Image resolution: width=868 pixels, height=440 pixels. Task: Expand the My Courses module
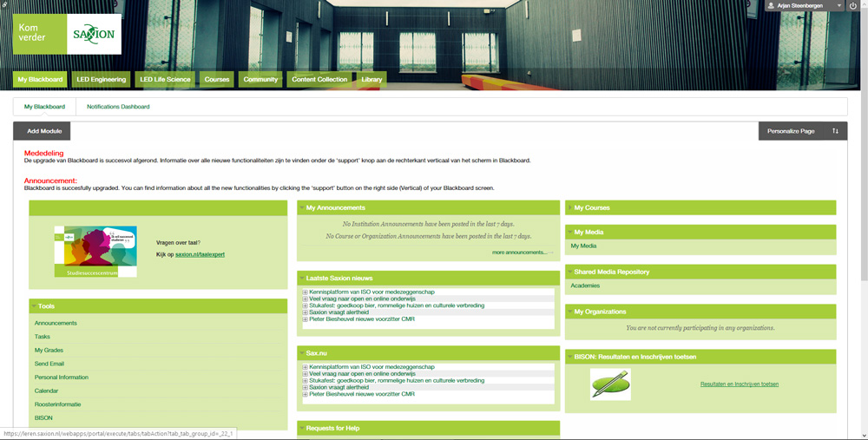(x=569, y=208)
